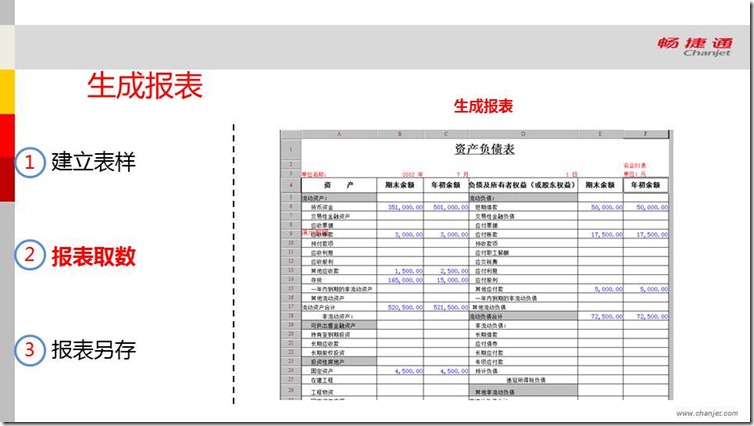Screen dimensions: 754x426
Task: Select row 17 header
Action: pyautogui.click(x=290, y=306)
